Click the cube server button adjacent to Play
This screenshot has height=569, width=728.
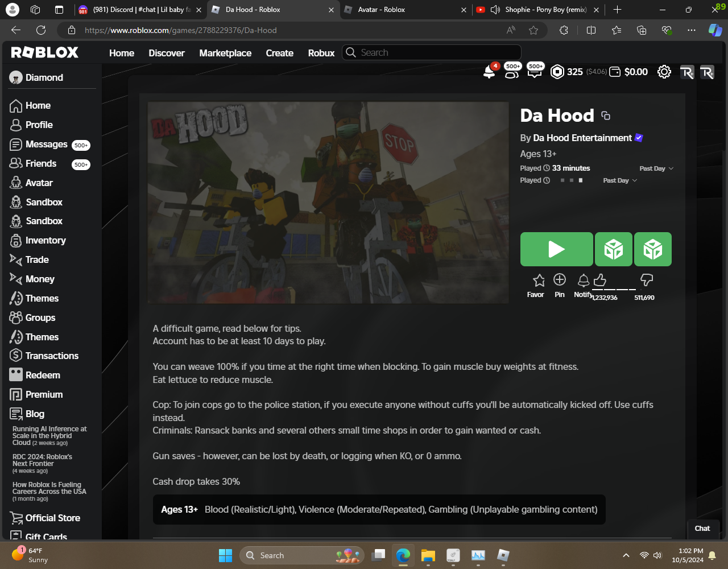614,249
